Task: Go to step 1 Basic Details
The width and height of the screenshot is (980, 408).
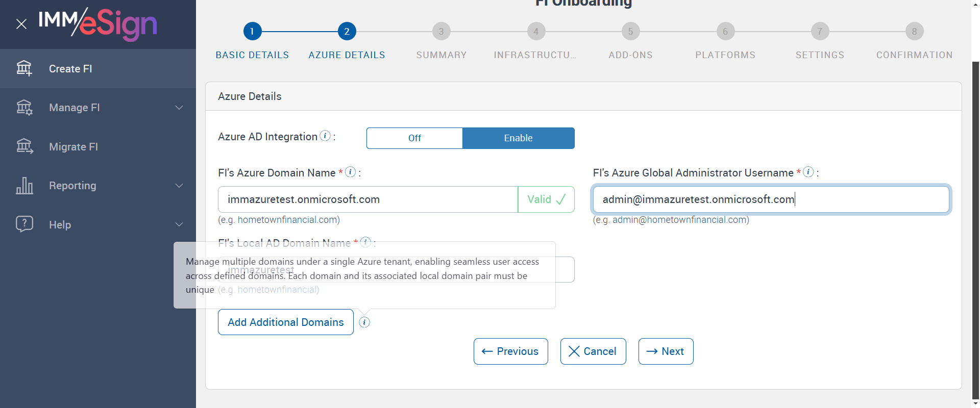Action: tap(252, 32)
